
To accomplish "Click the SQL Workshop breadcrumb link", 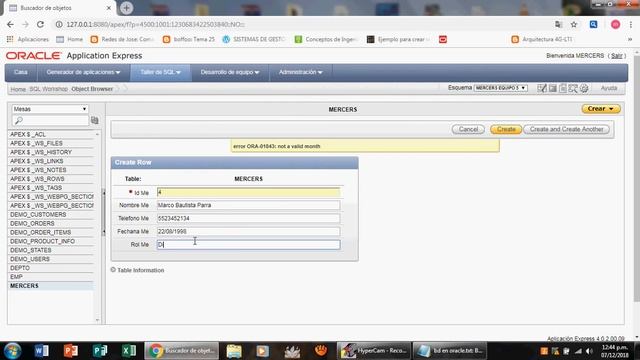I will pos(49,89).
